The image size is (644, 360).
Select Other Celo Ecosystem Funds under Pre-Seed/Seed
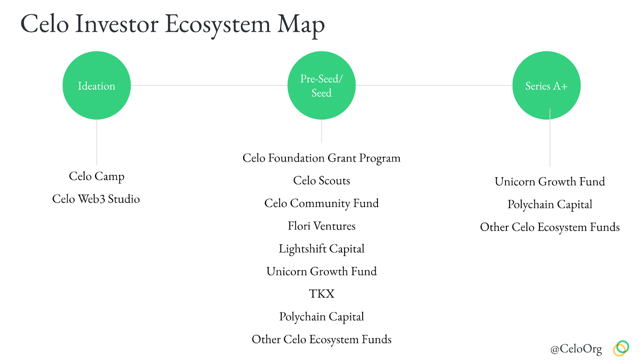pyautogui.click(x=322, y=339)
